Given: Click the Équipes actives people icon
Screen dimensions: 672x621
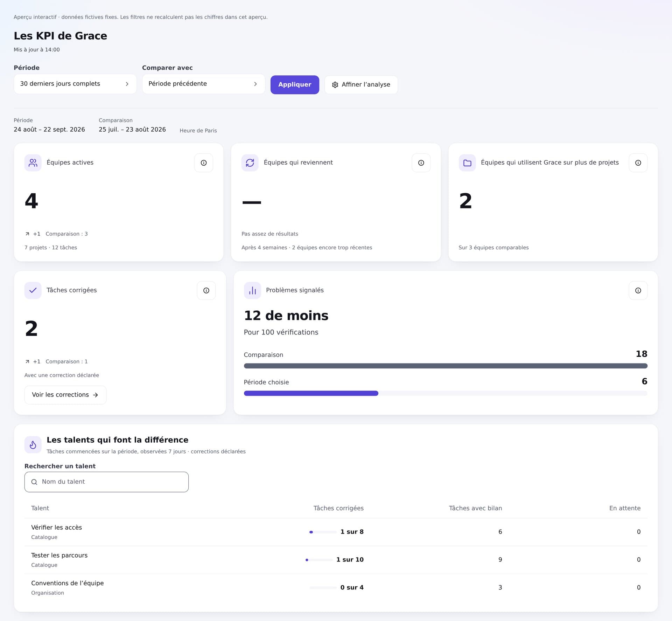Looking at the screenshot, I should [x=33, y=163].
